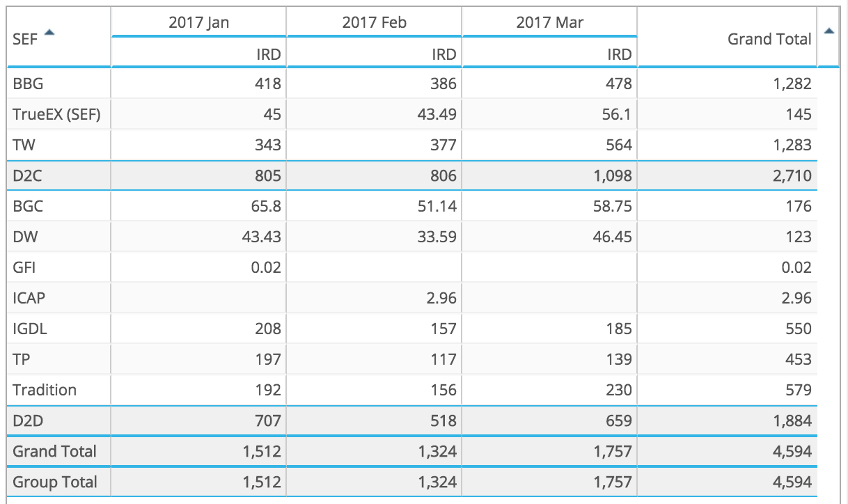Click D2C's Grand Total value 2,710
Viewport: 848px width, 504px height.
[792, 175]
